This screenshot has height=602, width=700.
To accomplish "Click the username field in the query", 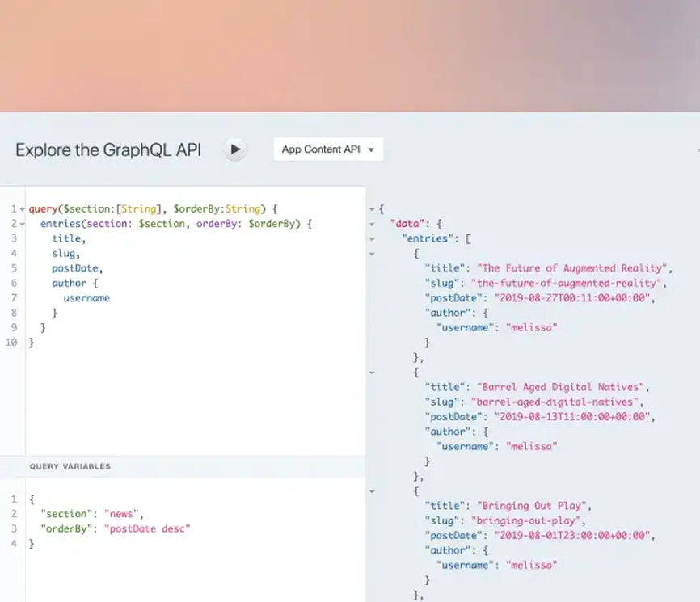I will pos(86,298).
